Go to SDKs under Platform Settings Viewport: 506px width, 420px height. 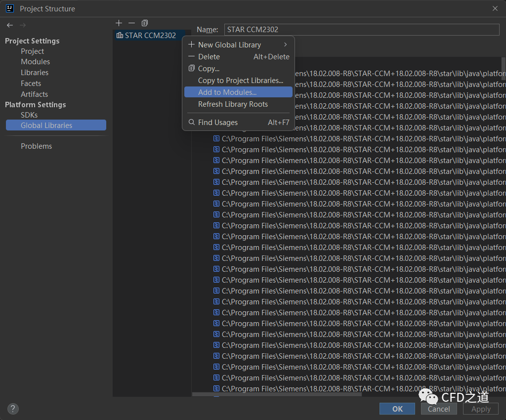click(x=29, y=115)
